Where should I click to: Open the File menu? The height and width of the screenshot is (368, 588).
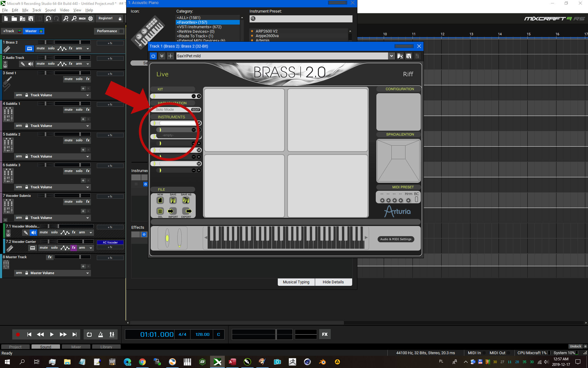point(5,10)
